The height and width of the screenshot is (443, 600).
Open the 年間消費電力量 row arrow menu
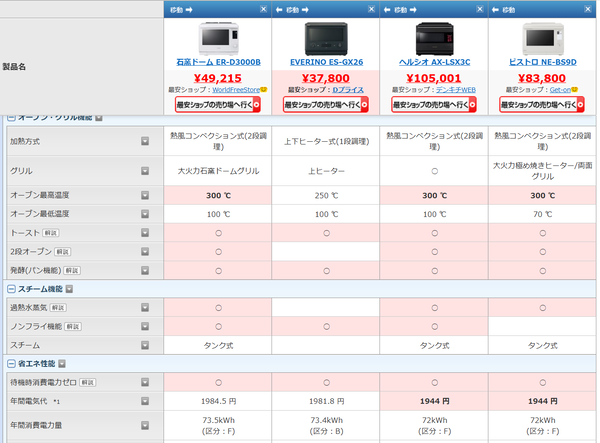click(145, 425)
